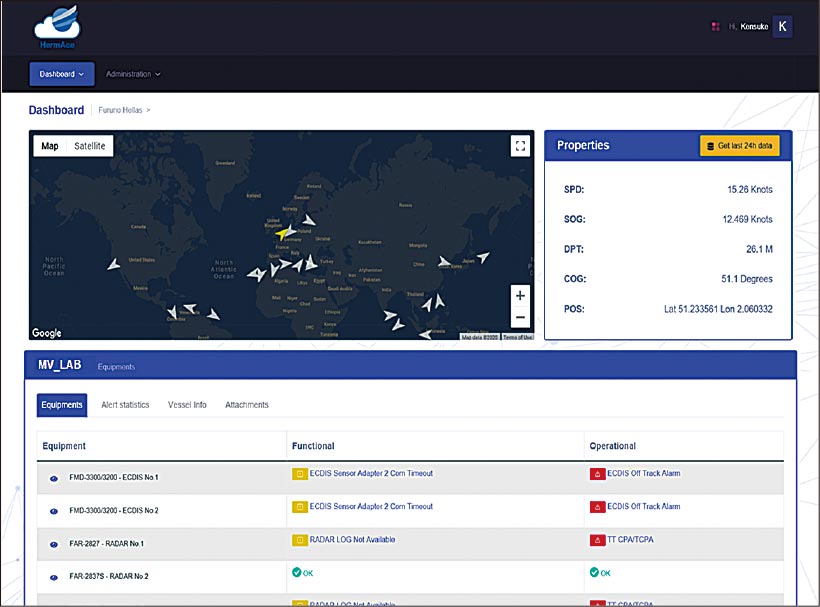Open the pink apps grid icon

[x=715, y=27]
